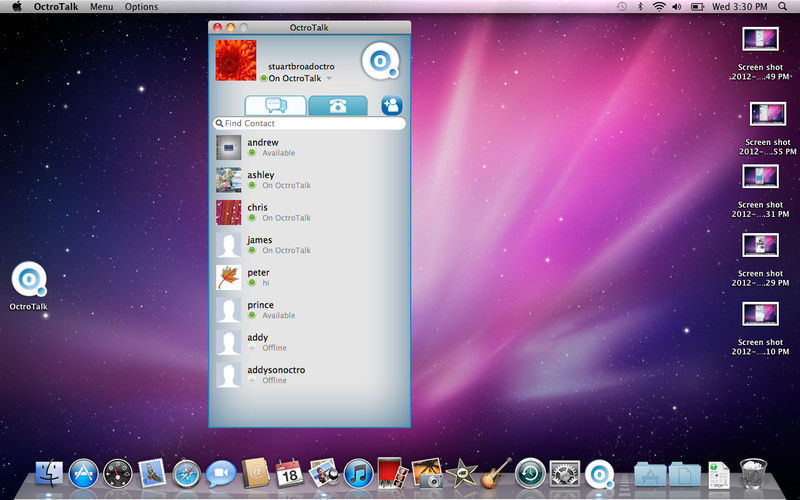
Task: Open the Documents folder stack in the Dock
Action: (684, 474)
